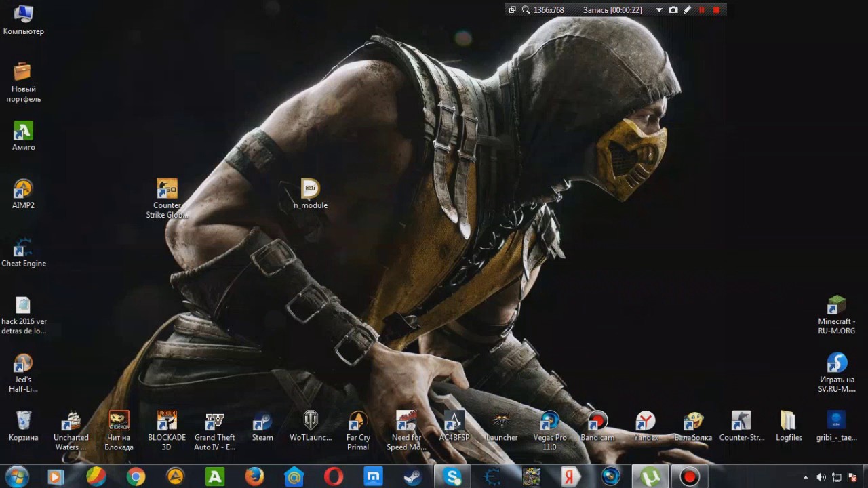The height and width of the screenshot is (488, 868).
Task: Open the Action Center flag tray icon
Action: (x=852, y=477)
